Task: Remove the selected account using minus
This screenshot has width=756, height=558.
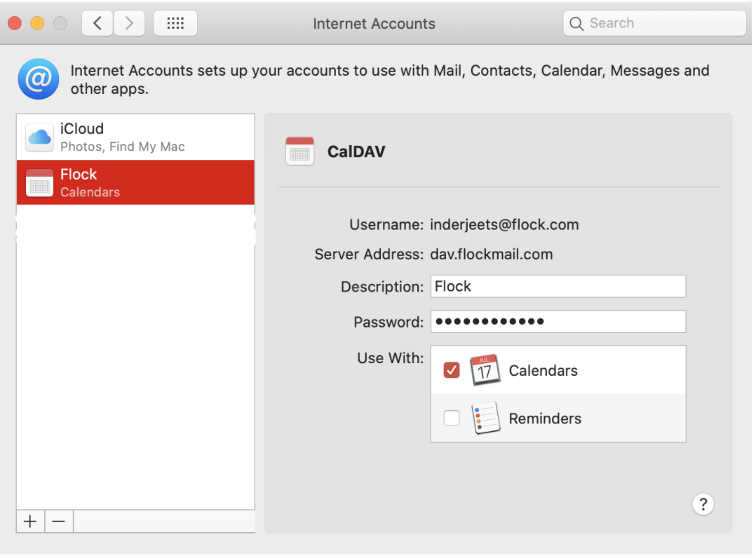Action: tap(59, 521)
